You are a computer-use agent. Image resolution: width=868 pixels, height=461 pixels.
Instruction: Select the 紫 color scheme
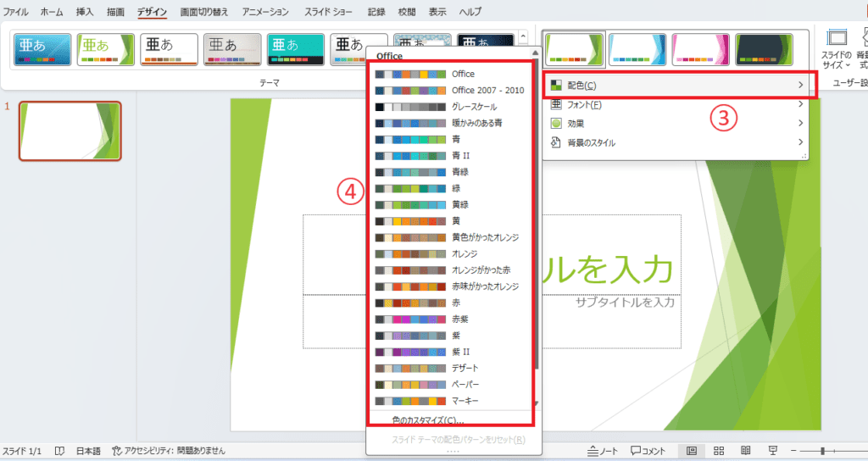451,336
